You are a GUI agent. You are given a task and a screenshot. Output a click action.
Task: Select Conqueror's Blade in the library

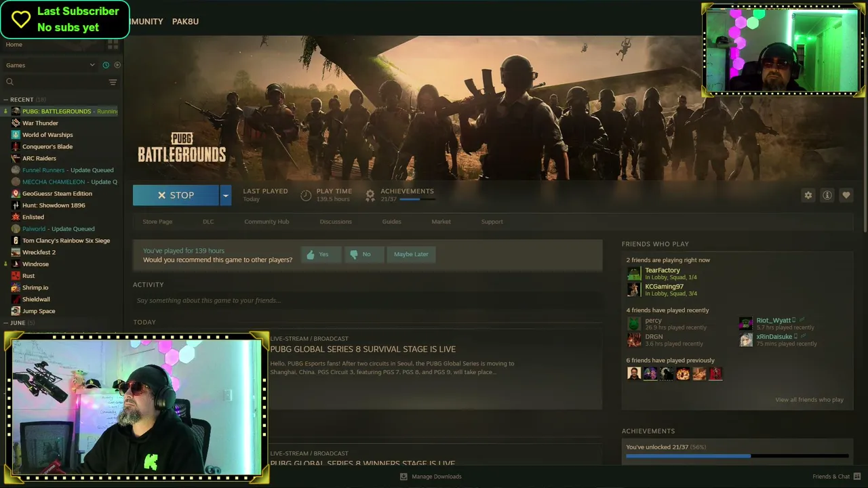click(47, 146)
